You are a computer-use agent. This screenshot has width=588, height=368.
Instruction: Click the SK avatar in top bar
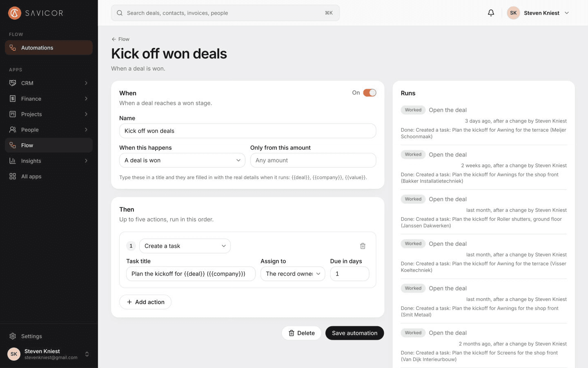click(513, 13)
